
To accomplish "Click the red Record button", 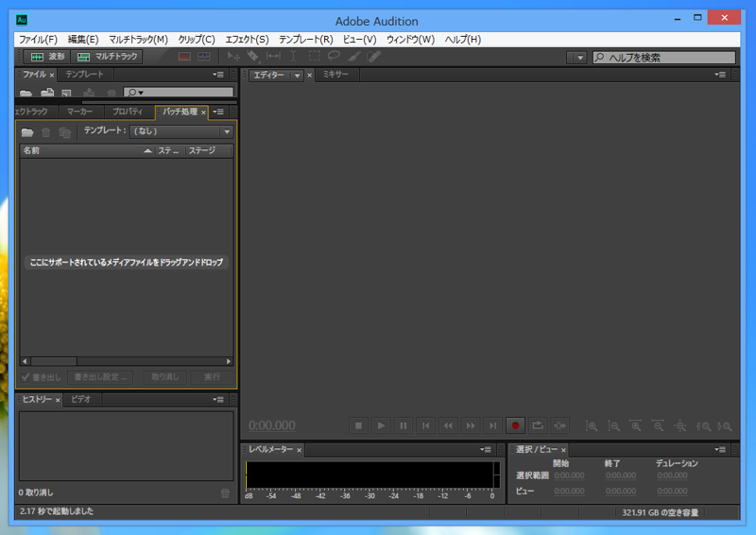I will point(515,425).
